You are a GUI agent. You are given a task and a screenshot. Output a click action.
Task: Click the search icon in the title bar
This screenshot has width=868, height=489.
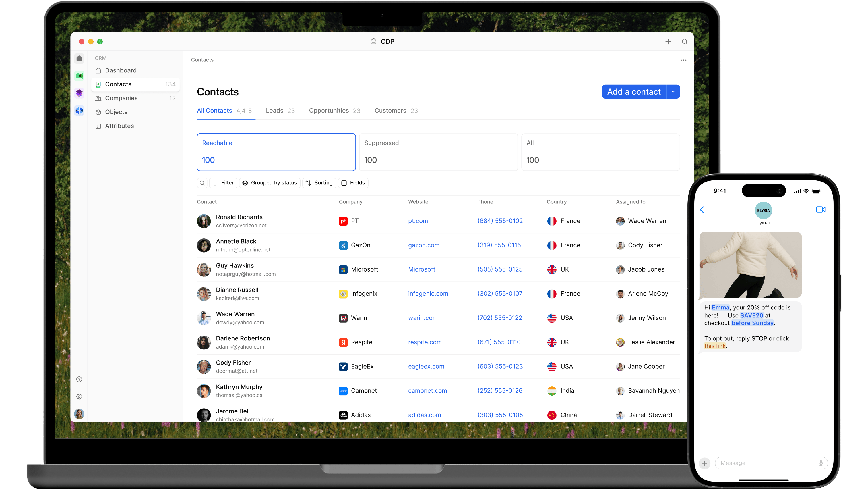tap(684, 41)
